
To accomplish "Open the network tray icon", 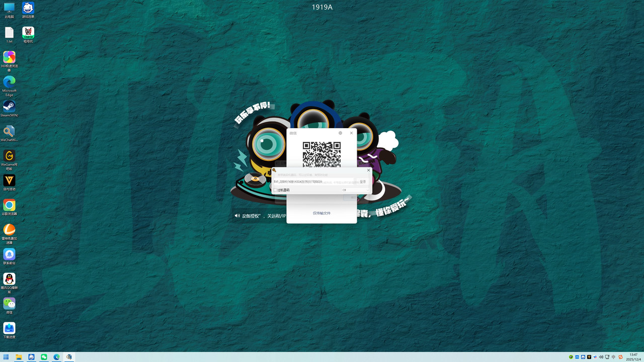I will tap(607, 357).
